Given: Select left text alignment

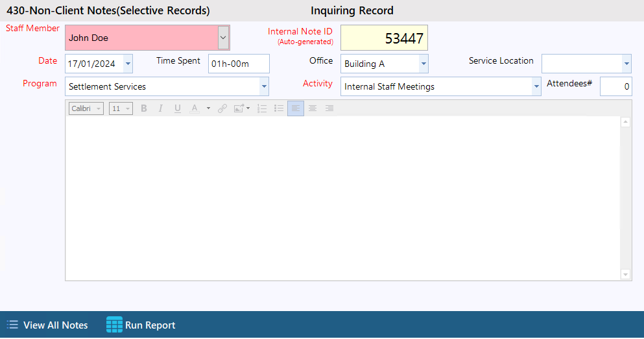Looking at the screenshot, I should (x=296, y=108).
